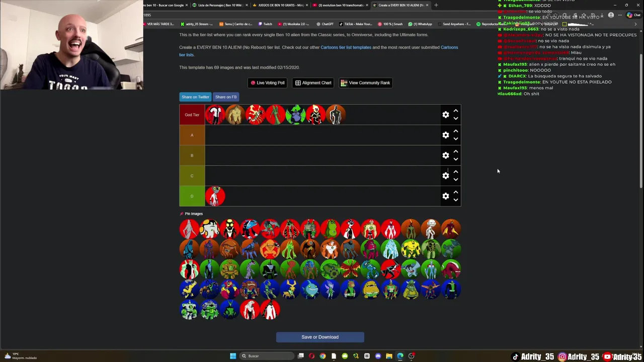Image resolution: width=644 pixels, height=362 pixels.
Task: Share tier list on FB
Action: coord(226,97)
